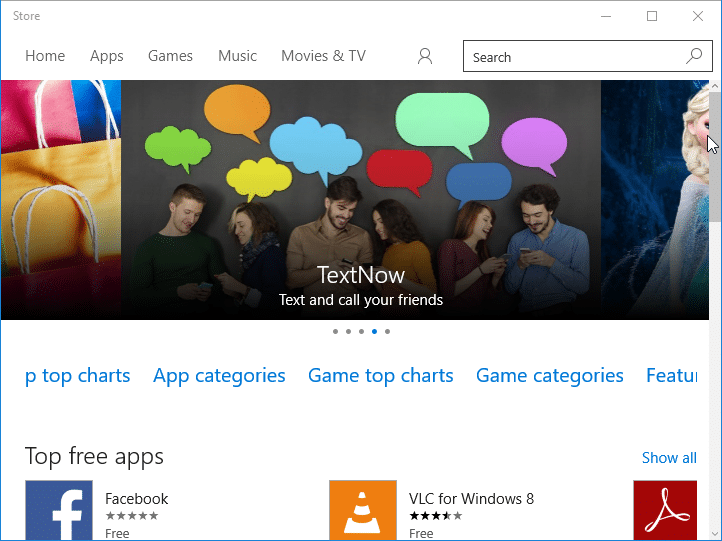Select the first carousel dot
Viewport: 722px width, 541px height.
coord(335,331)
